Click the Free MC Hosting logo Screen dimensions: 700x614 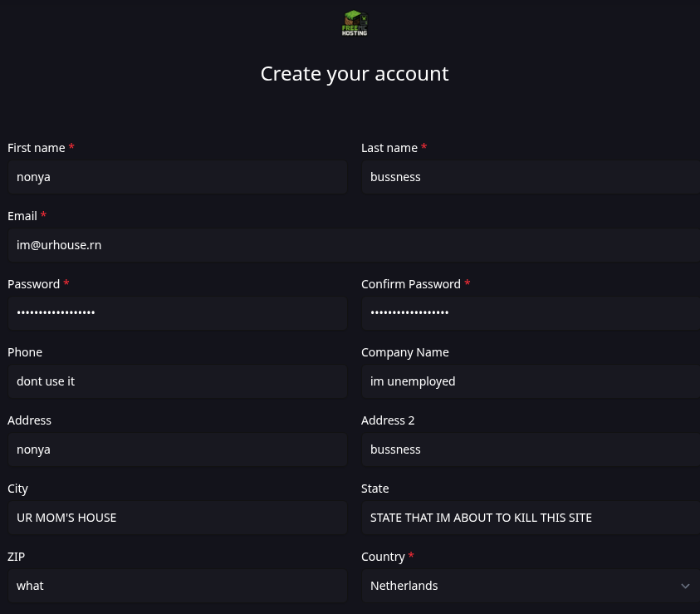tap(355, 23)
